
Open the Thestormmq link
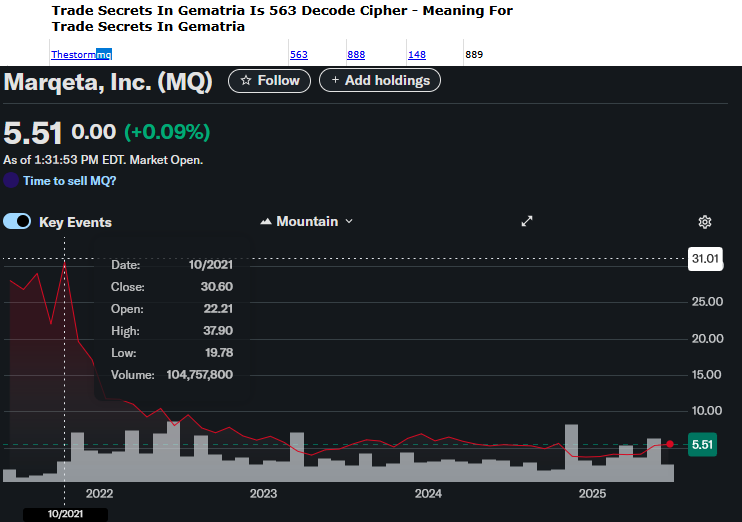(x=81, y=54)
